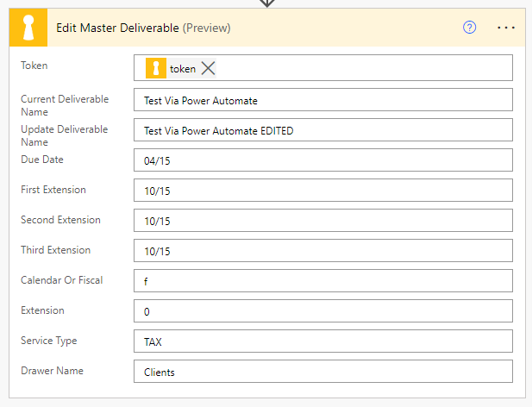Click the key icon inside token chip
The height and width of the screenshot is (407, 532).
pyautogui.click(x=156, y=69)
